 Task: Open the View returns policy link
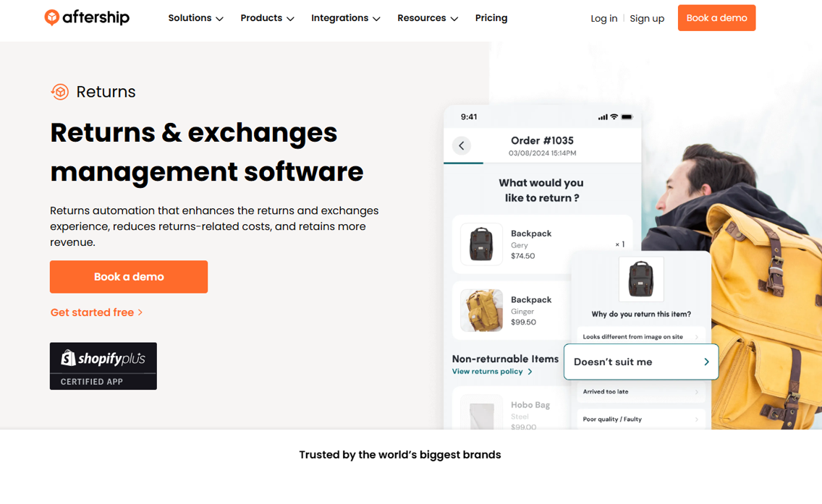[x=492, y=372]
